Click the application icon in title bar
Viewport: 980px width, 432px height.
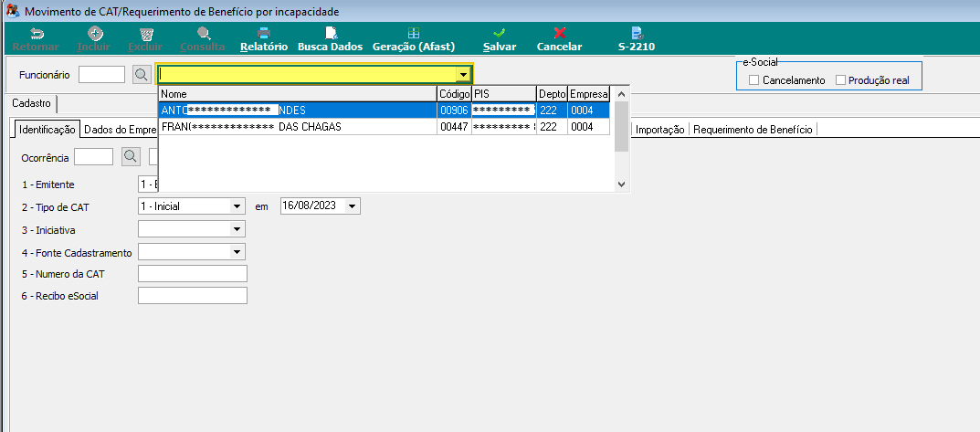coord(11,11)
